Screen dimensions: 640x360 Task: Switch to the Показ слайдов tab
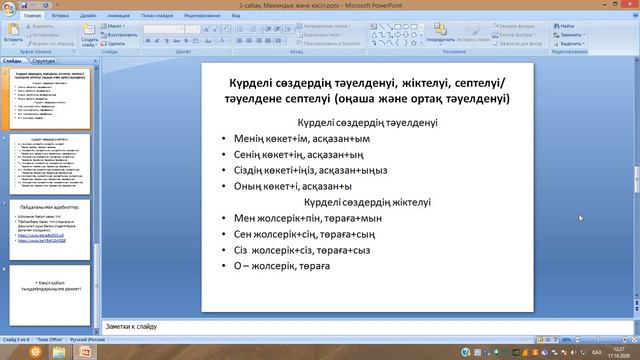(157, 16)
